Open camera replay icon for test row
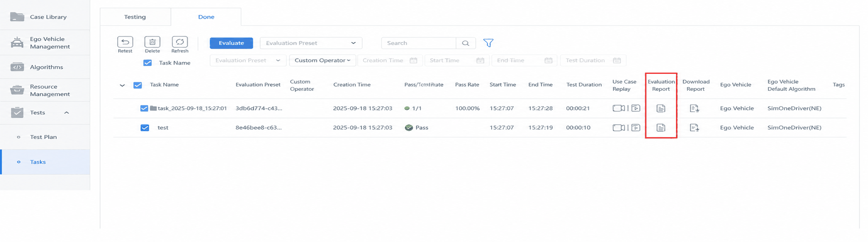Viewport: 868px width, 242px height. pos(619,127)
